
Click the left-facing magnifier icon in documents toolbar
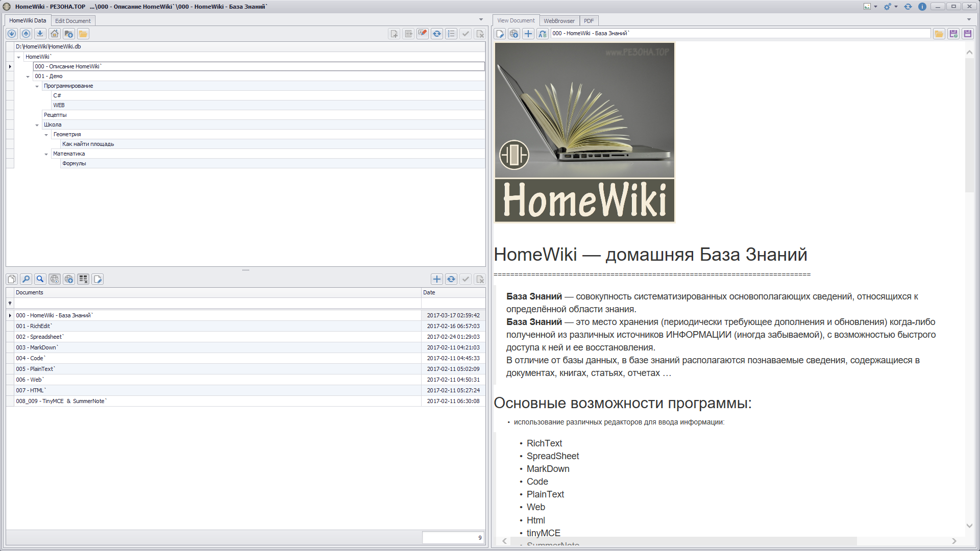coord(26,279)
